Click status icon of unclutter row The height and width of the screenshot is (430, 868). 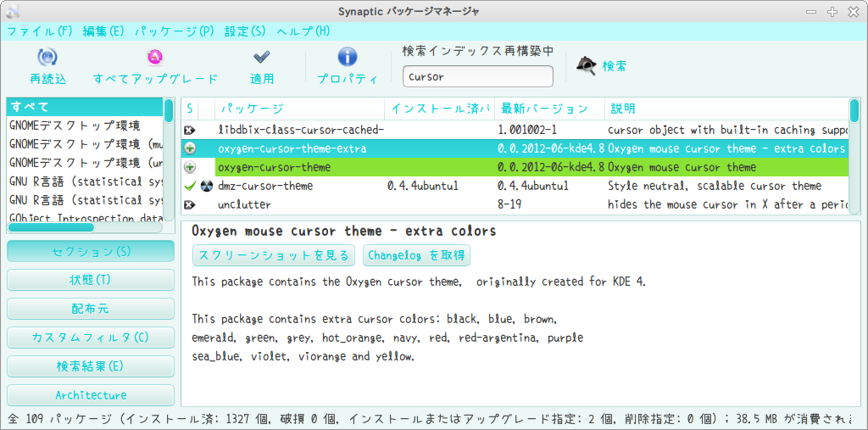tap(190, 204)
